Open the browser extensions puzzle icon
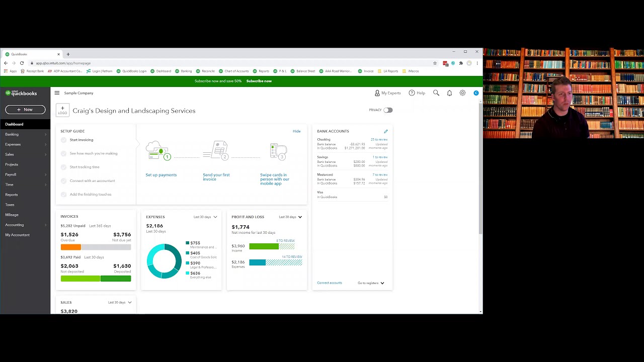The width and height of the screenshot is (644, 362). pyautogui.click(x=461, y=63)
